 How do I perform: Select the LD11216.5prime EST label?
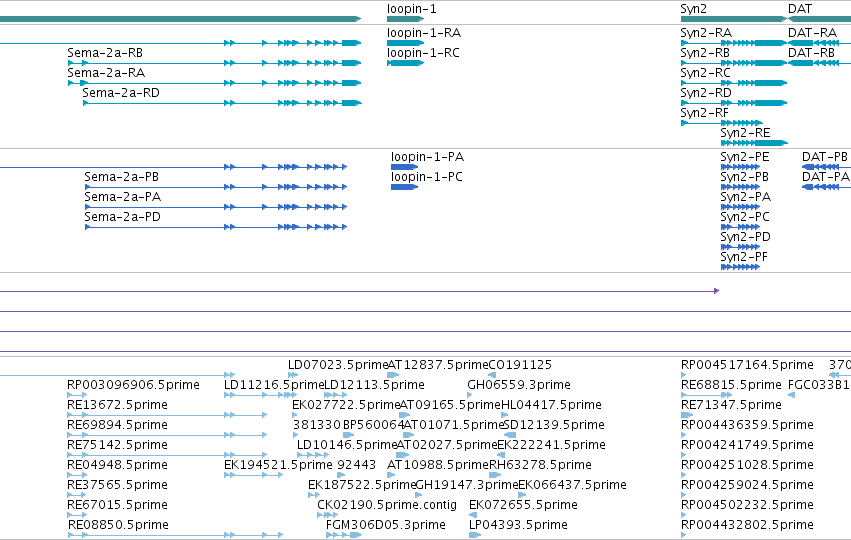(x=274, y=385)
